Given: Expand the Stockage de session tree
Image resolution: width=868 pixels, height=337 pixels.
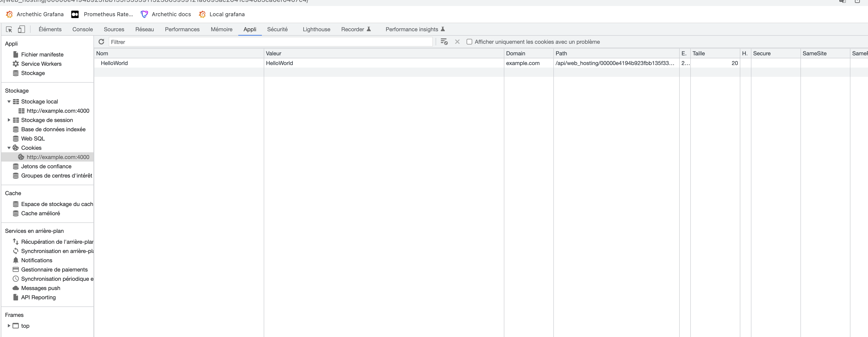Looking at the screenshot, I should [x=9, y=120].
